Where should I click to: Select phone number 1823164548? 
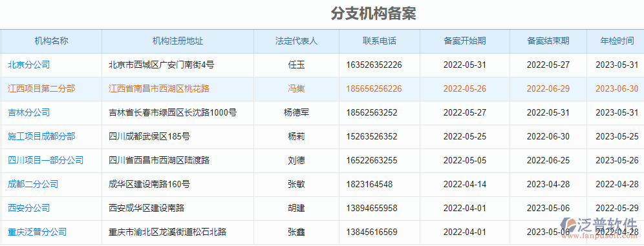(370, 184)
